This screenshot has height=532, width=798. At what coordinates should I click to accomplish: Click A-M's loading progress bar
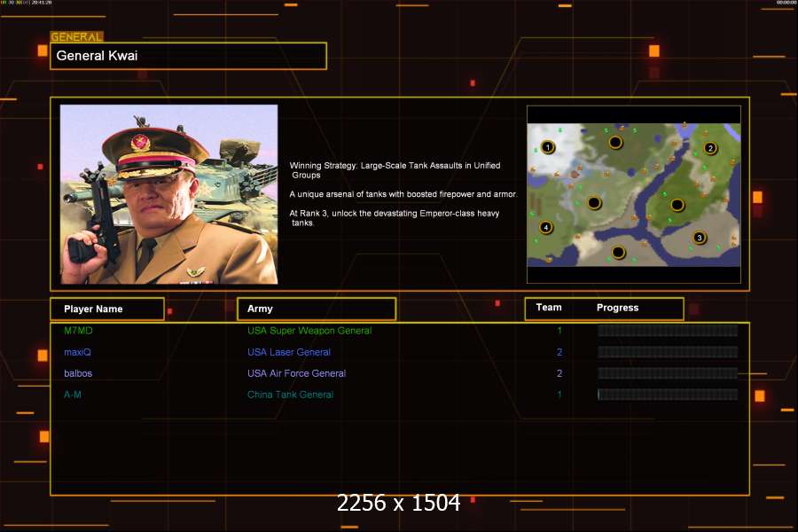668,395
